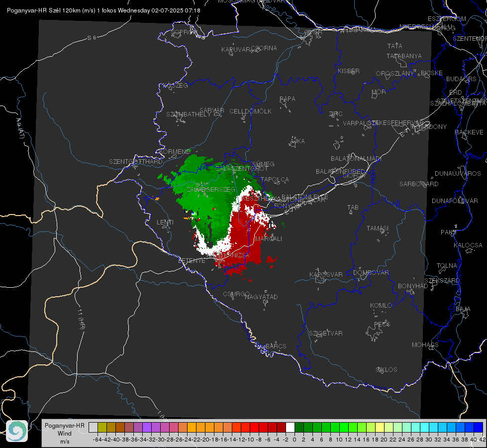
Task: Click the BALATONALMÁDI city label
Action: pos(356,159)
